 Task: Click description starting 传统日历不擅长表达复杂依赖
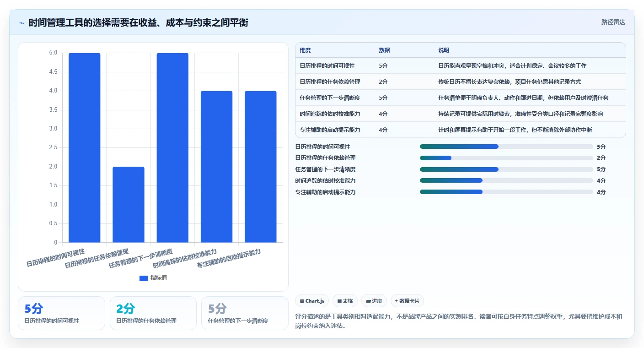coord(510,82)
